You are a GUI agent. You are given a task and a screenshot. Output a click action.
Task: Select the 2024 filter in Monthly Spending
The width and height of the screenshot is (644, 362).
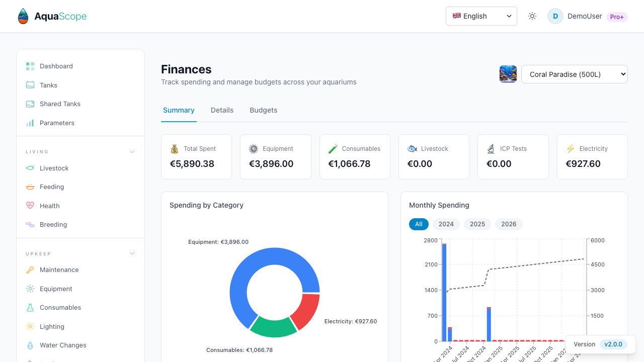446,224
